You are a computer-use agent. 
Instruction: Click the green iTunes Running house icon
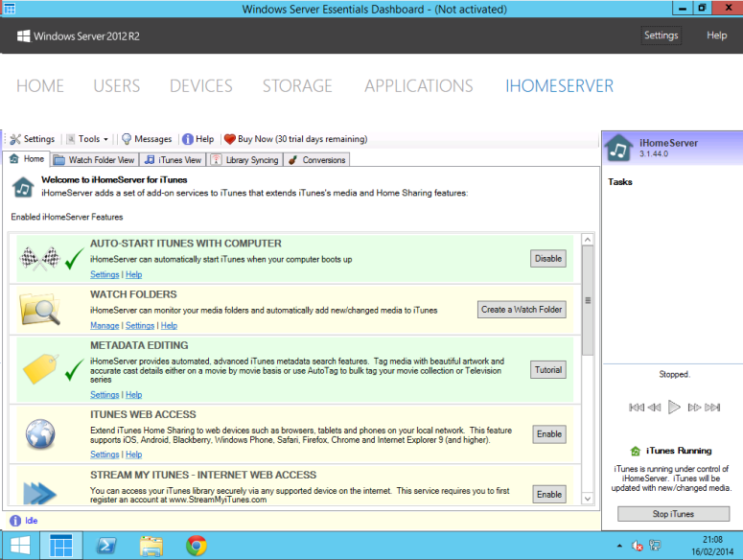click(x=636, y=451)
